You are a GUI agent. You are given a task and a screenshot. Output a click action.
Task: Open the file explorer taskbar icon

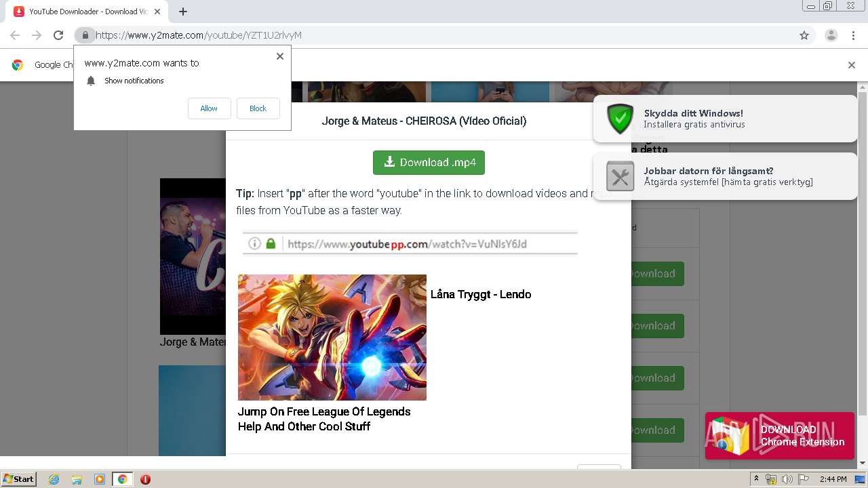pyautogui.click(x=77, y=479)
